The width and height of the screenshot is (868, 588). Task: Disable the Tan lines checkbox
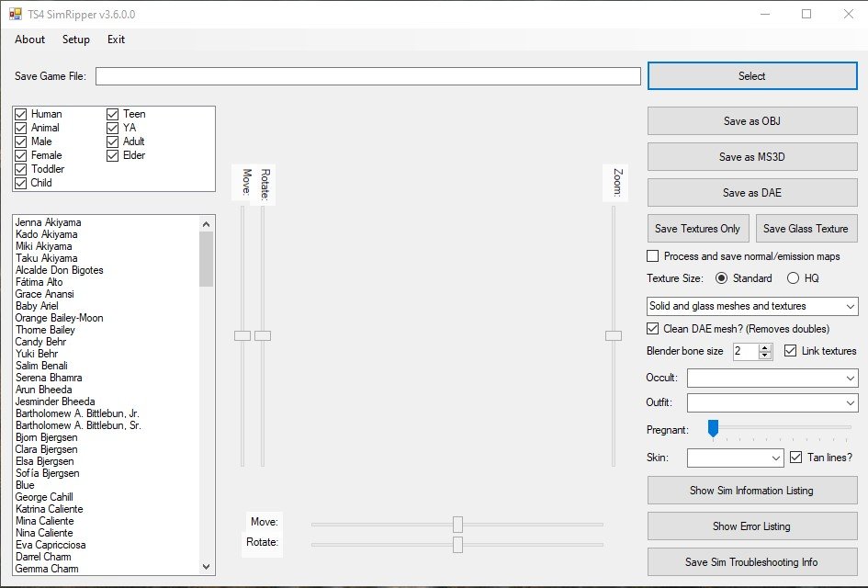pyautogui.click(x=797, y=458)
